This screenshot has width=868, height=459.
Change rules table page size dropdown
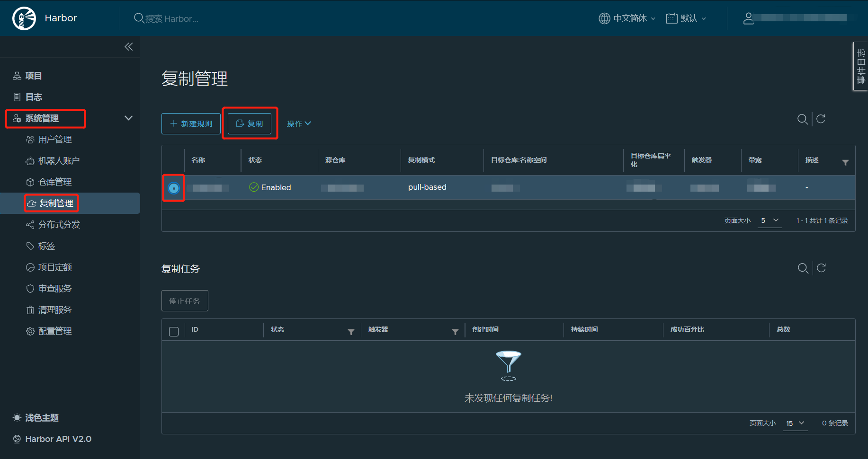770,221
